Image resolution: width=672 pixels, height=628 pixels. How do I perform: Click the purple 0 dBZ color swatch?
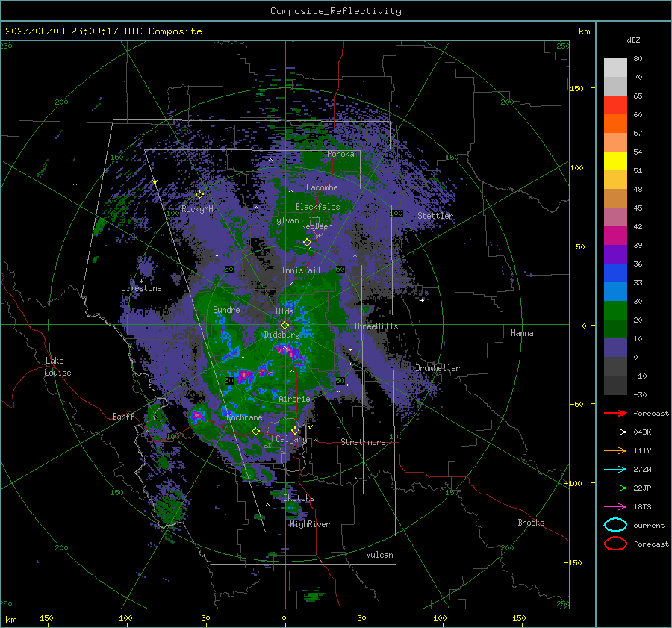[615, 347]
